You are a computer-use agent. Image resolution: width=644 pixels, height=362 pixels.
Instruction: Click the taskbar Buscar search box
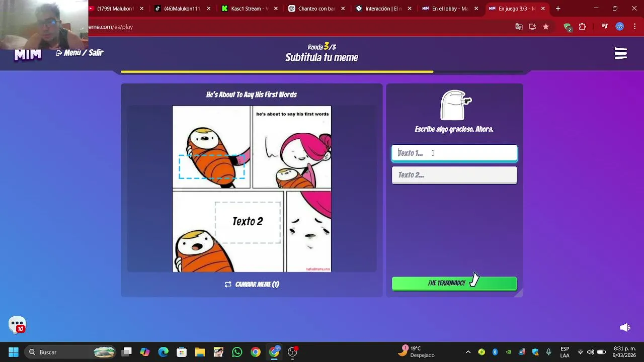70,352
